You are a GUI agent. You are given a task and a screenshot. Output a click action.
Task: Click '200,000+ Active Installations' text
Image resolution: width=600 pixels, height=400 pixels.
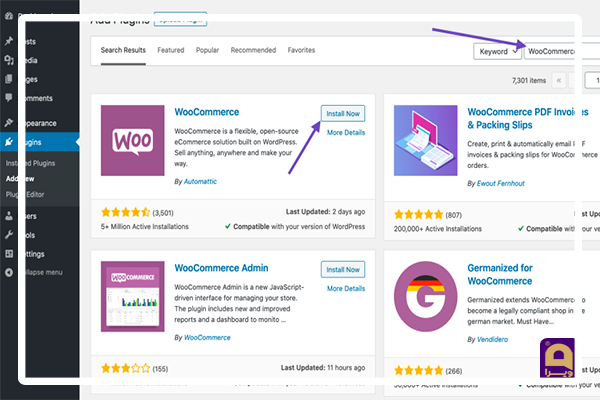coord(438,229)
